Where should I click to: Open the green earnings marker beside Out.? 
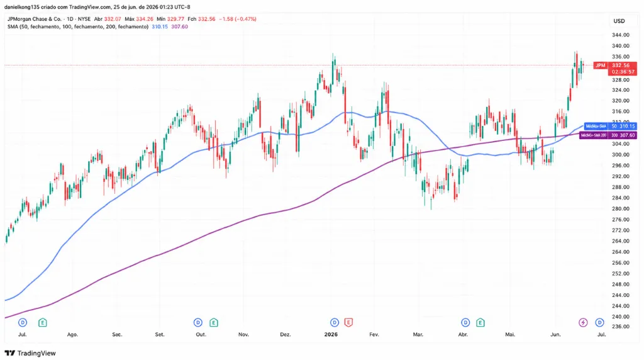point(214,323)
